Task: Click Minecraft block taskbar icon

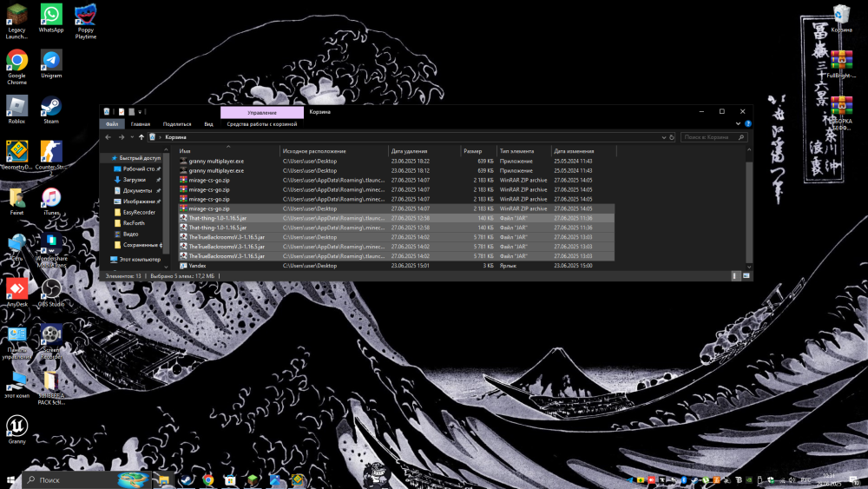Action: tap(253, 479)
